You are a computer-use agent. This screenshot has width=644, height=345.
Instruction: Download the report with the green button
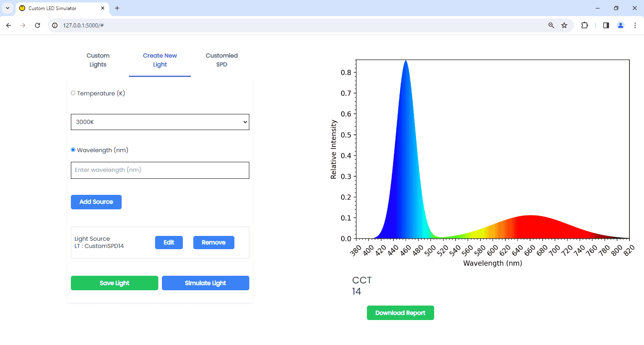[400, 313]
